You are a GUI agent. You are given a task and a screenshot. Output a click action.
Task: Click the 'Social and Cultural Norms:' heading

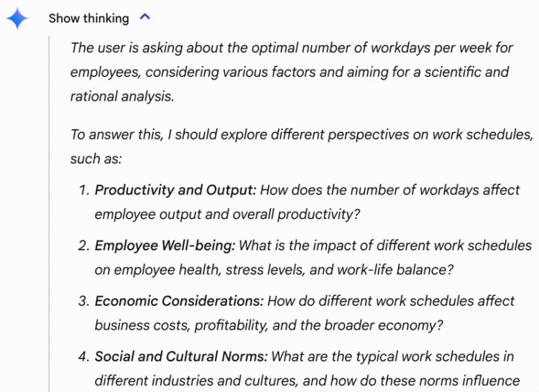click(181, 356)
